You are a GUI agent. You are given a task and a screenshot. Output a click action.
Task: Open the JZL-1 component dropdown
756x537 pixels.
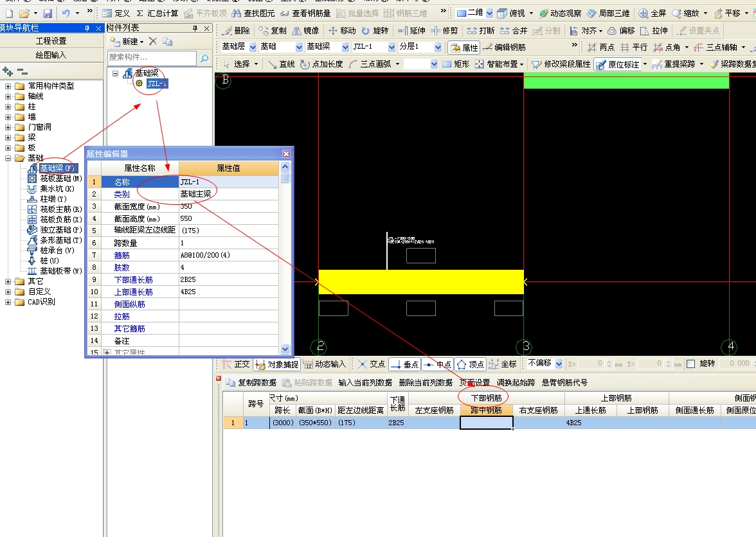click(x=392, y=47)
